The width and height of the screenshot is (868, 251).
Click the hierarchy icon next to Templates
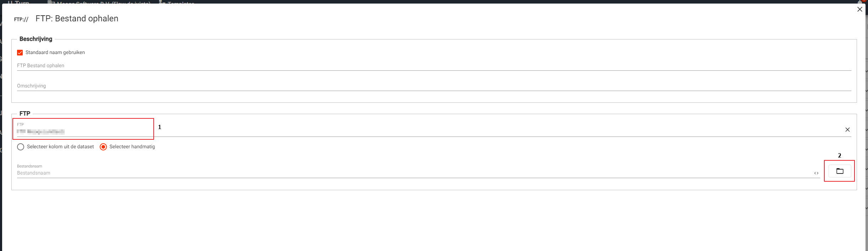click(162, 2)
